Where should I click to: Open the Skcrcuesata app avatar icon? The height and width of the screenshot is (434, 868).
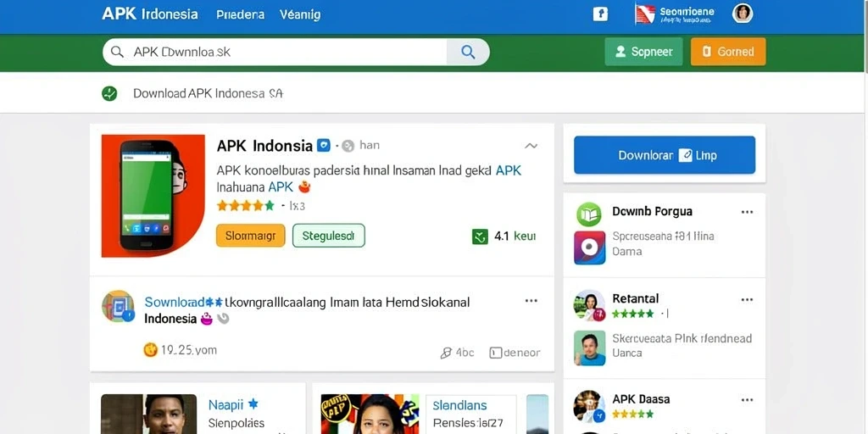pyautogui.click(x=590, y=348)
